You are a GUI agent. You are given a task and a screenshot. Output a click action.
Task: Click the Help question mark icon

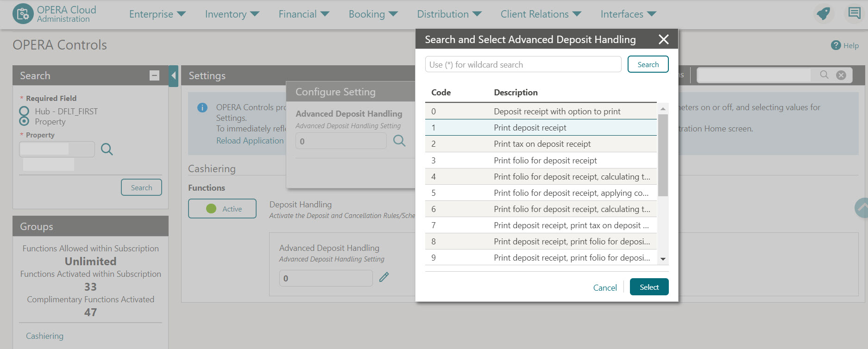click(836, 45)
